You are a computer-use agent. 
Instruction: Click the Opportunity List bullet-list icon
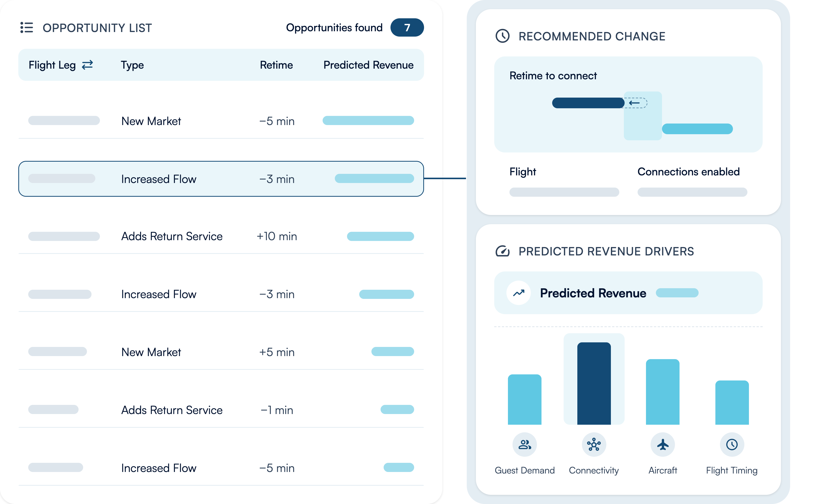coord(27,28)
